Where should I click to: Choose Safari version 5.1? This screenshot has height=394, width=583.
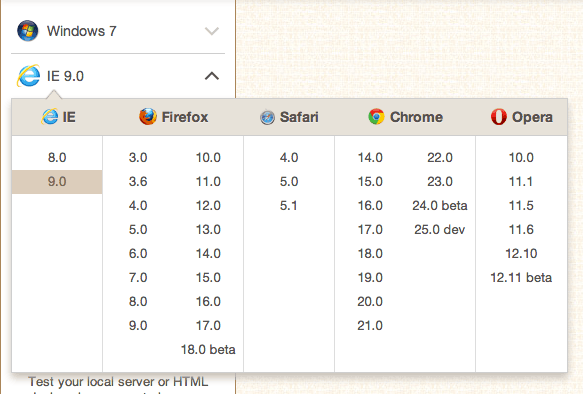tap(289, 206)
